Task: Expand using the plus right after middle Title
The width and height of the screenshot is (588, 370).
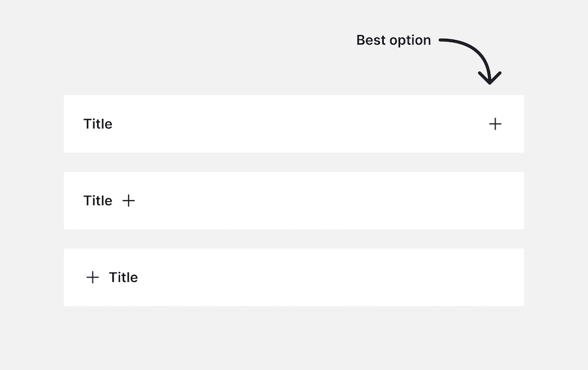Action: 129,200
